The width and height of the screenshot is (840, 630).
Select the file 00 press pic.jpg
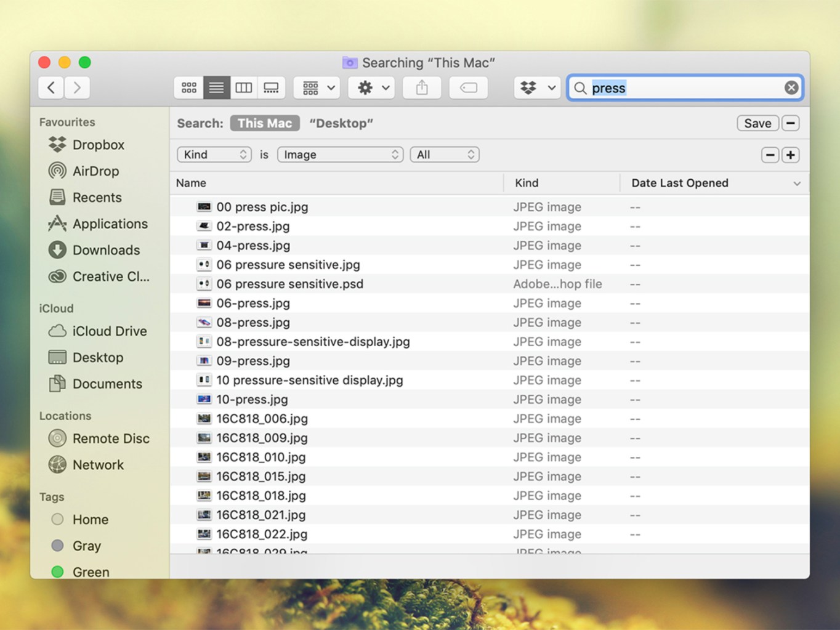pos(262,207)
